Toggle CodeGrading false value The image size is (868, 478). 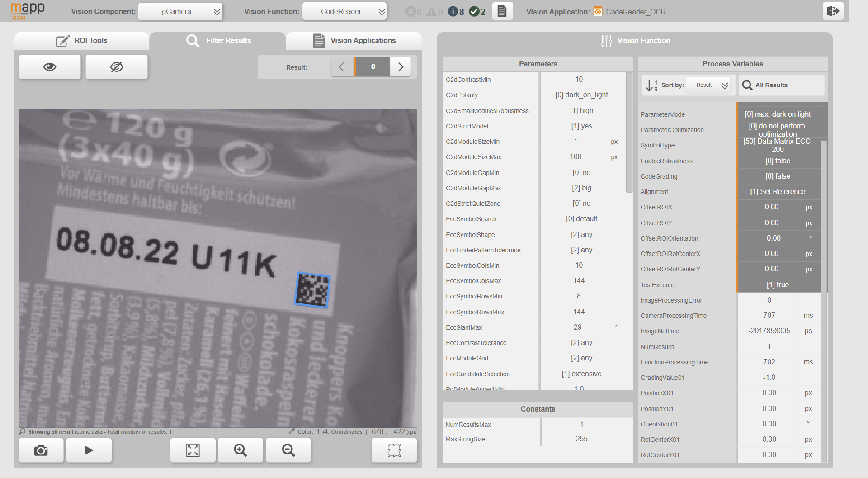click(778, 176)
